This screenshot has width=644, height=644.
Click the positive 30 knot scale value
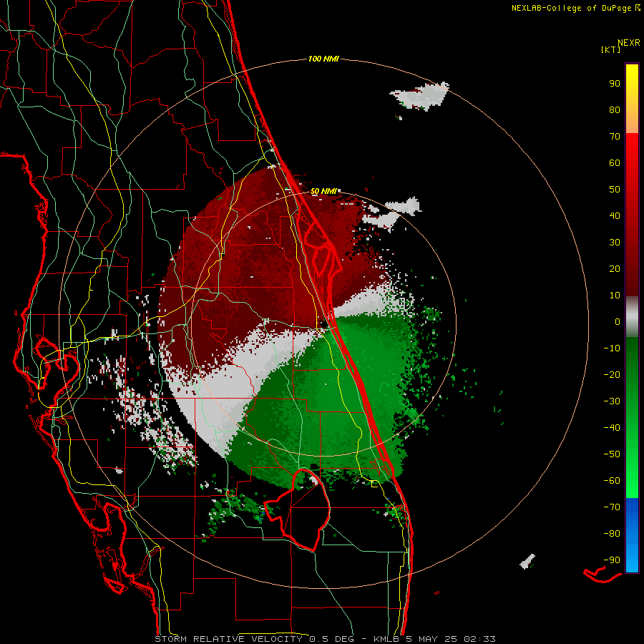(615, 243)
